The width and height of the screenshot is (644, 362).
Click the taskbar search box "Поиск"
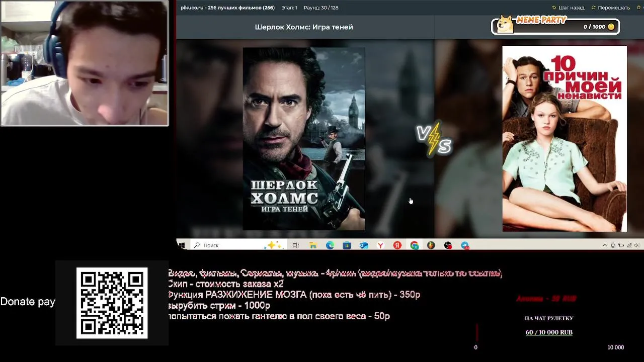[x=239, y=245]
